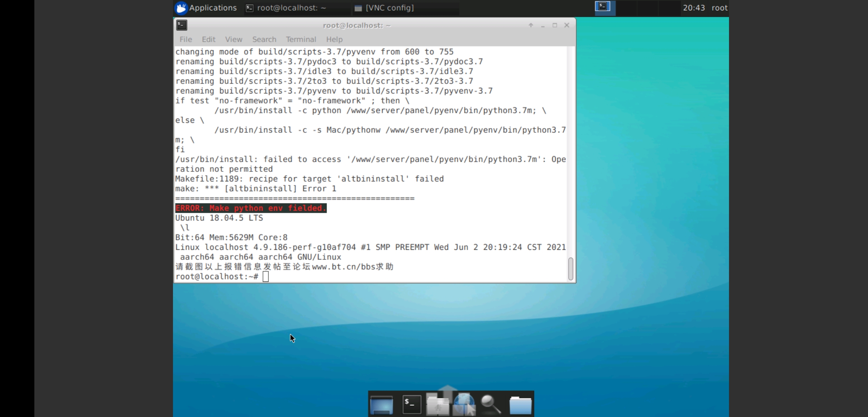868x417 pixels.
Task: Click the 'Ubuntu 18.04.5 LTS' line
Action: pyautogui.click(x=219, y=218)
